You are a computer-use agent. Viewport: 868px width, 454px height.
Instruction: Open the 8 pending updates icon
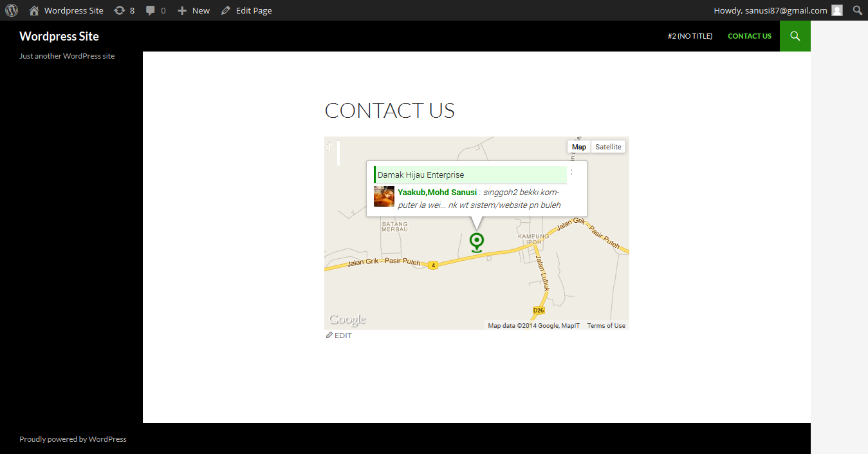click(124, 10)
